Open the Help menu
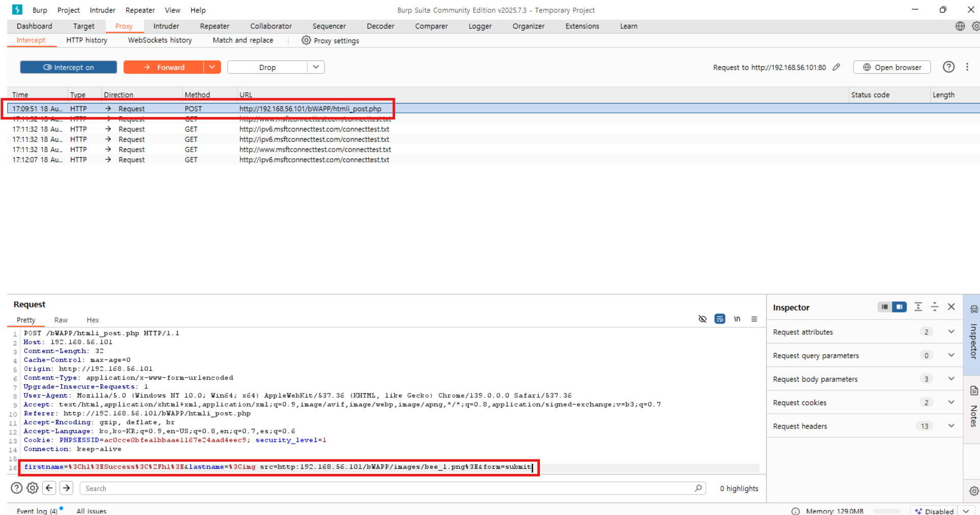Screen dimensions: 980x515 click(x=198, y=10)
